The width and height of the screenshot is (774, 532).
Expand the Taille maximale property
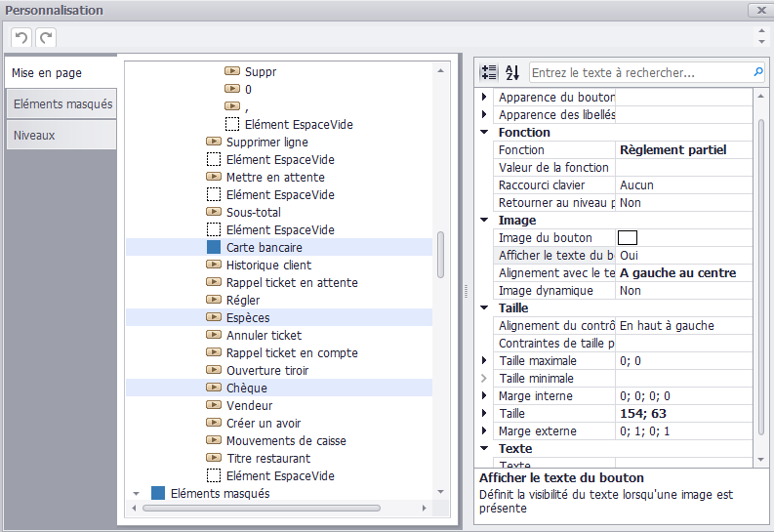click(484, 360)
